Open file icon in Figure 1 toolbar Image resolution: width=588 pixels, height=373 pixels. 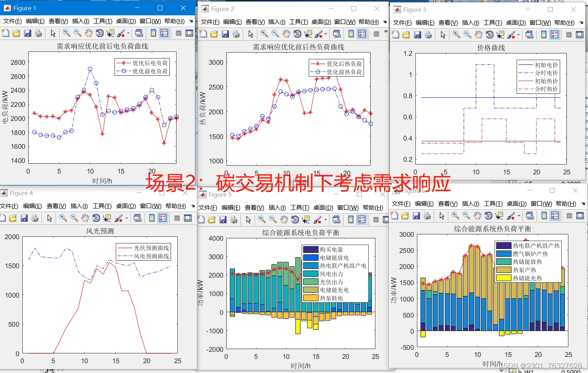[x=16, y=33]
